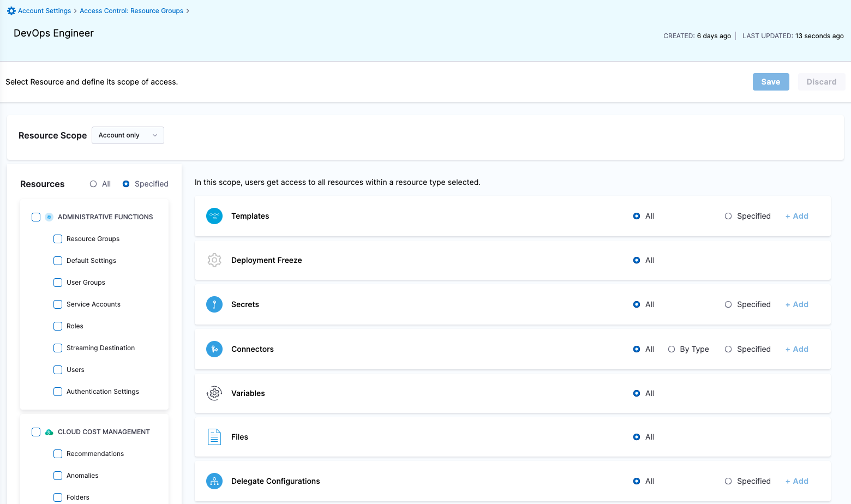The height and width of the screenshot is (504, 851).
Task: Click the Delegate Configurations icon
Action: [214, 481]
